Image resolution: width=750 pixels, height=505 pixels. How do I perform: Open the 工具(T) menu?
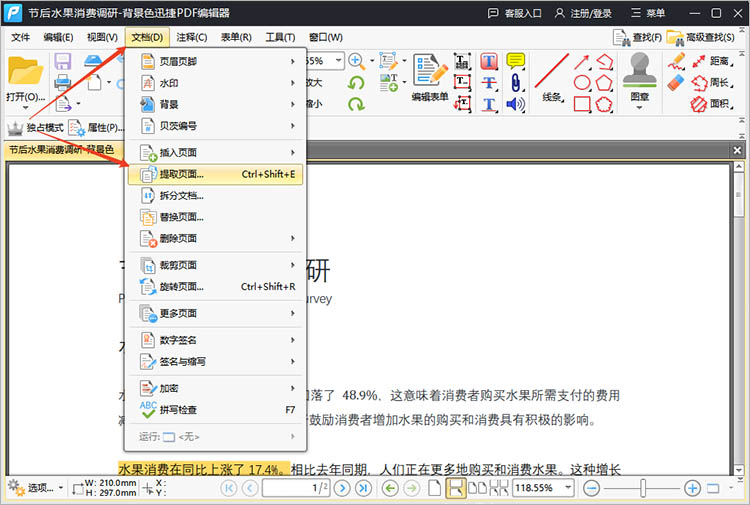click(280, 37)
